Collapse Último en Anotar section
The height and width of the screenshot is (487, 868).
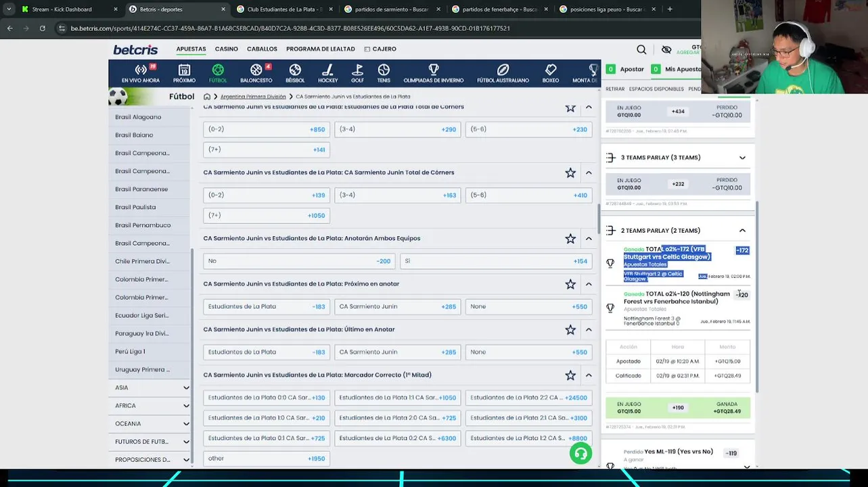[x=589, y=329]
